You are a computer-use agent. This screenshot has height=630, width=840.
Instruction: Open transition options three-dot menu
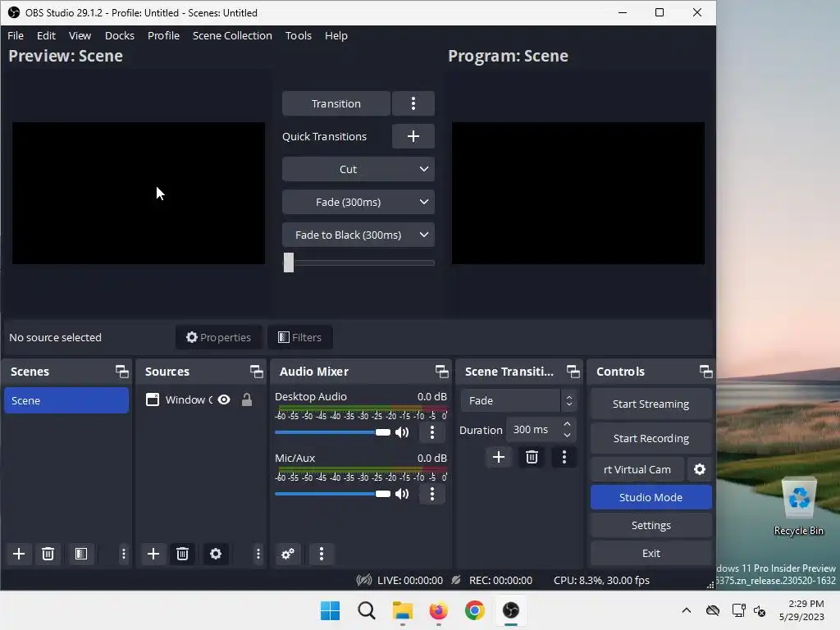(413, 103)
